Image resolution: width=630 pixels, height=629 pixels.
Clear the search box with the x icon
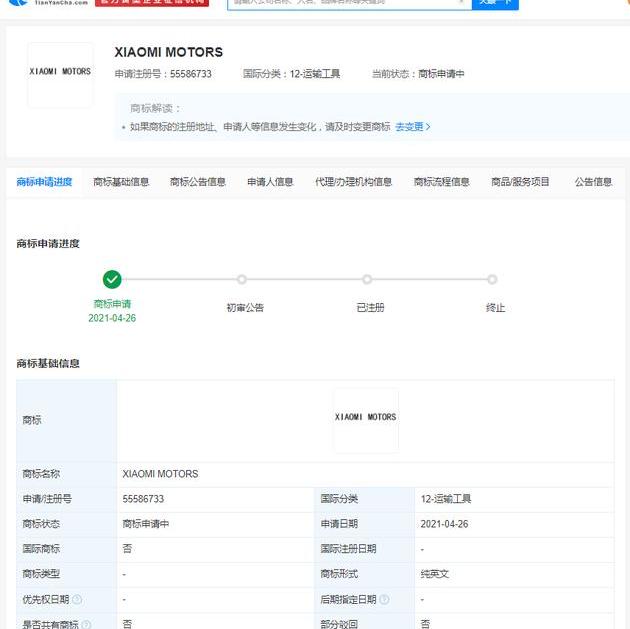tap(461, 2)
